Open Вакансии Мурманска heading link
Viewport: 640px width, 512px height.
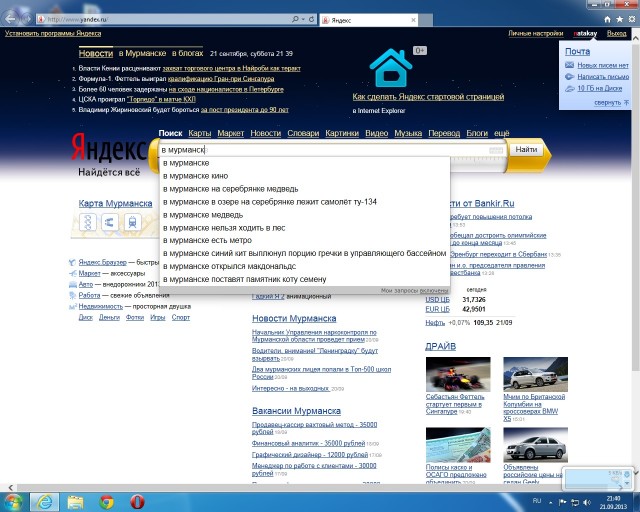point(296,411)
